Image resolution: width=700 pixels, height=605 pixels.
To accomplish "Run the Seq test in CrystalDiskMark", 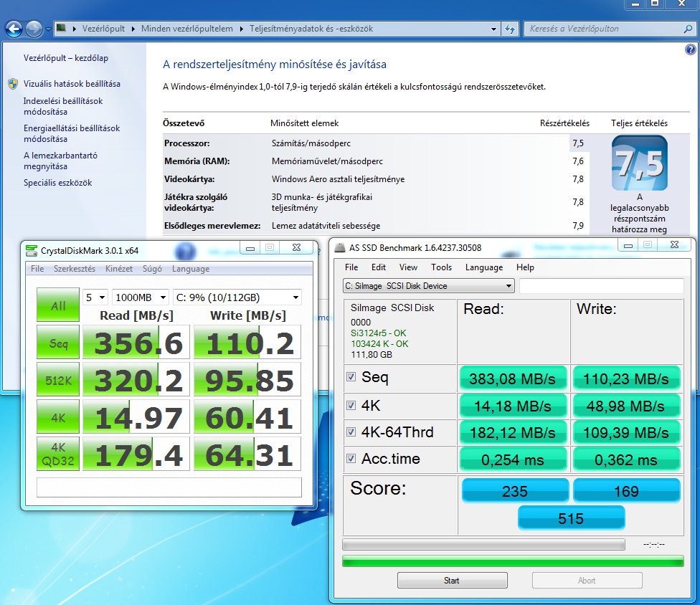I will (x=58, y=343).
